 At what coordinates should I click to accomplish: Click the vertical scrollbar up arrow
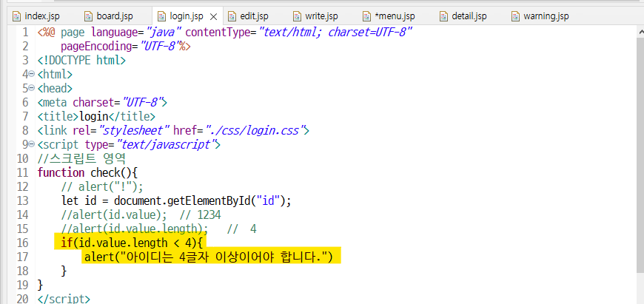click(x=641, y=32)
